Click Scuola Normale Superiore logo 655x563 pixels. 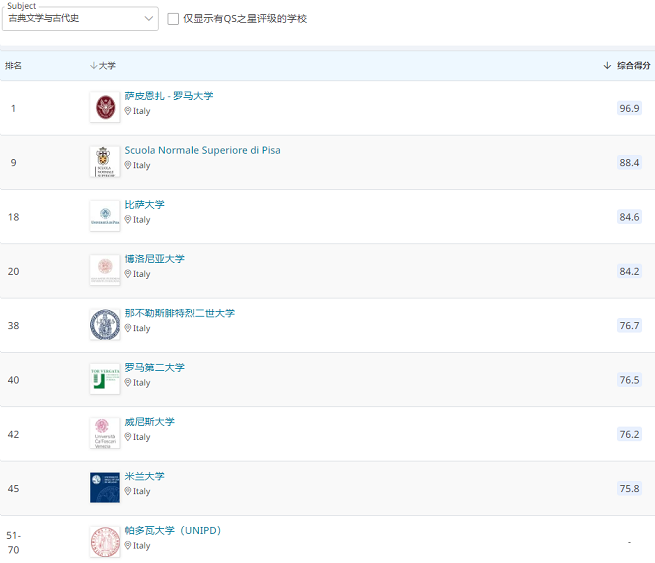(105, 162)
